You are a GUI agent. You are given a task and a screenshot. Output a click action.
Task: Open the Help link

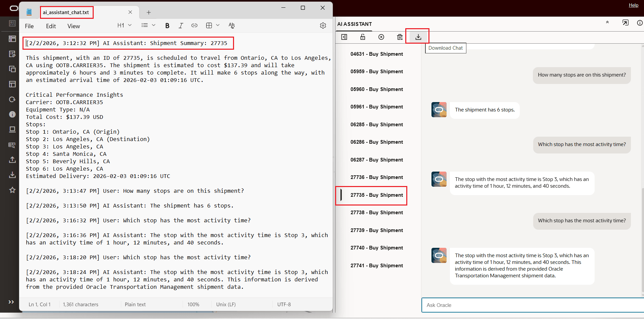633,5
